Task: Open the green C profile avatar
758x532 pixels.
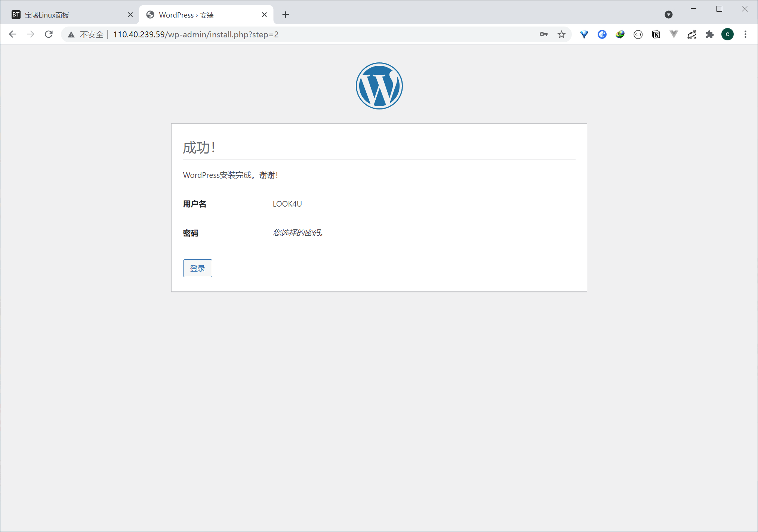Action: tap(727, 34)
